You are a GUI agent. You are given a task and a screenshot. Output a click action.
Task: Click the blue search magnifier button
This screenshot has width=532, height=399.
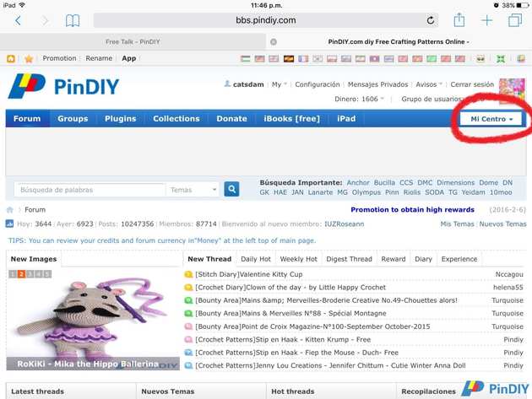(231, 190)
